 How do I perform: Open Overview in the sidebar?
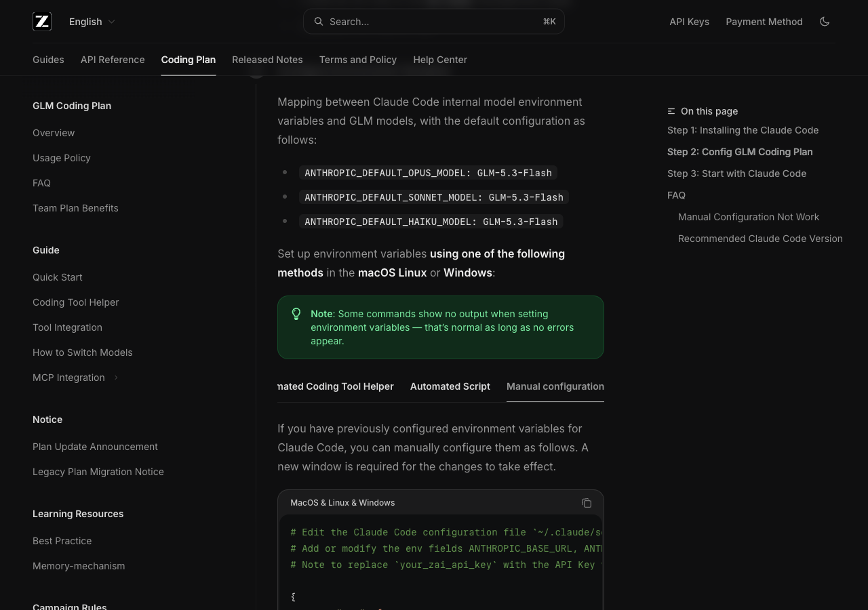pyautogui.click(x=54, y=133)
